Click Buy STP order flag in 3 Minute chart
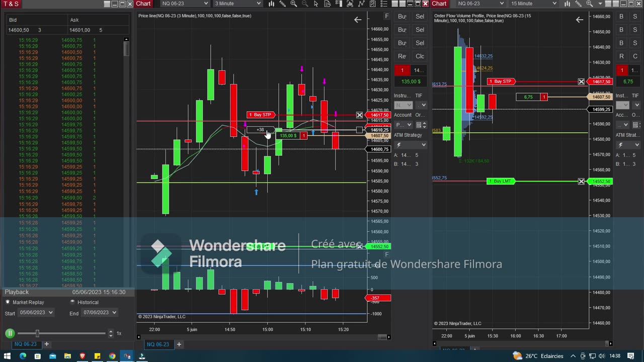The height and width of the screenshot is (362, 644). pos(261,115)
